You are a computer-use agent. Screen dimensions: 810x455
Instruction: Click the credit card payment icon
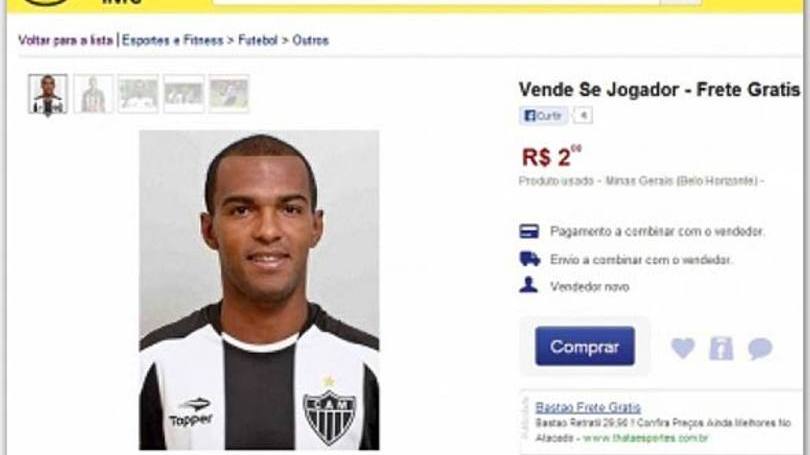(529, 231)
